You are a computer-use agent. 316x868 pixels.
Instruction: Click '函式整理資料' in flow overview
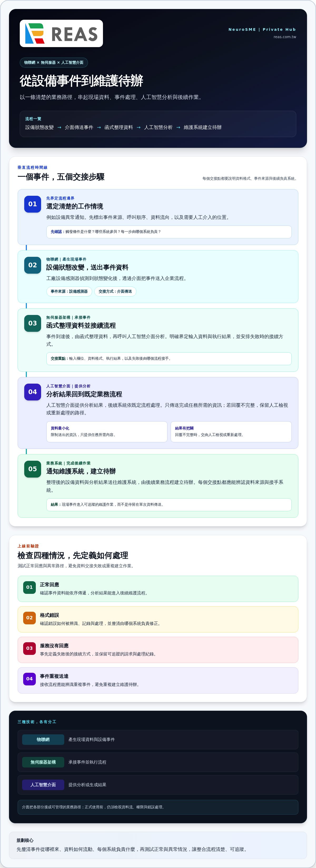[x=119, y=127]
